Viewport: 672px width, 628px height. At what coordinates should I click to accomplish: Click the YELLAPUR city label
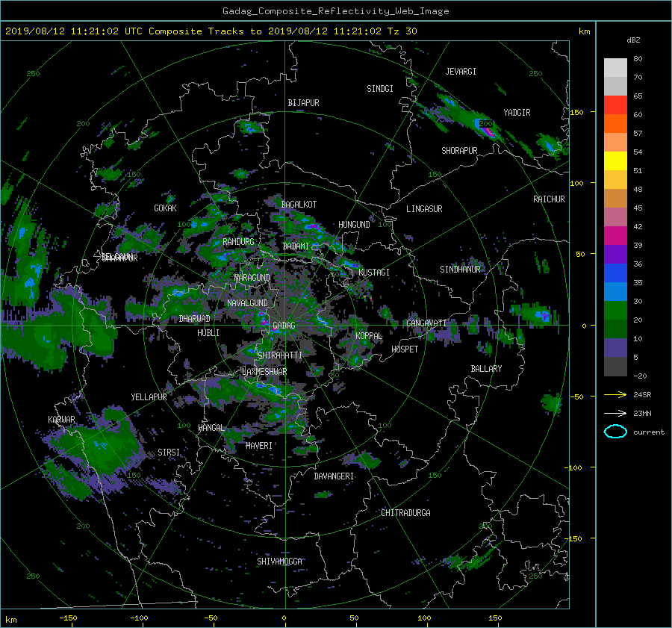(x=149, y=397)
